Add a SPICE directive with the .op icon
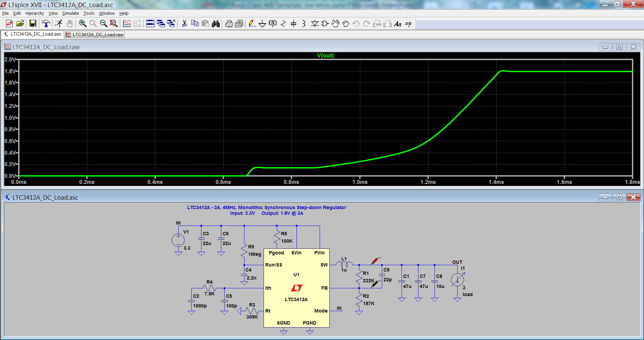Screen dimensions: 644x340 tap(408, 23)
